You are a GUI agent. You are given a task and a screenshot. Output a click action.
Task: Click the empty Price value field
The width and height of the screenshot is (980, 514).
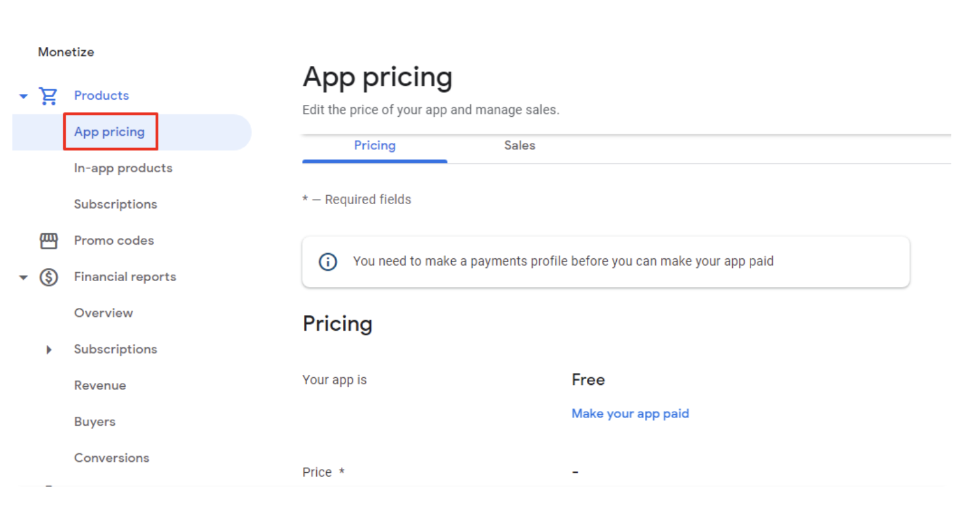click(574, 472)
